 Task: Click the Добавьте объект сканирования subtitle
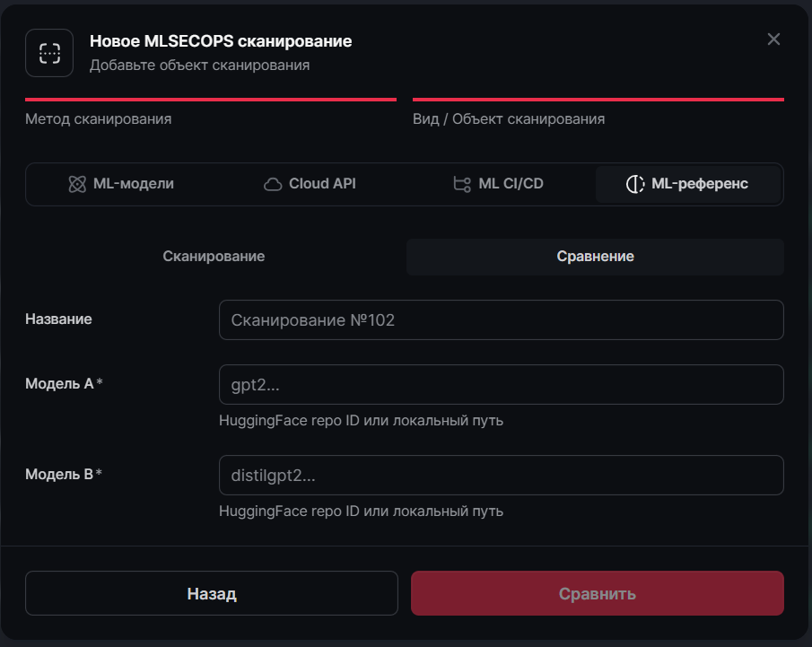coord(199,66)
